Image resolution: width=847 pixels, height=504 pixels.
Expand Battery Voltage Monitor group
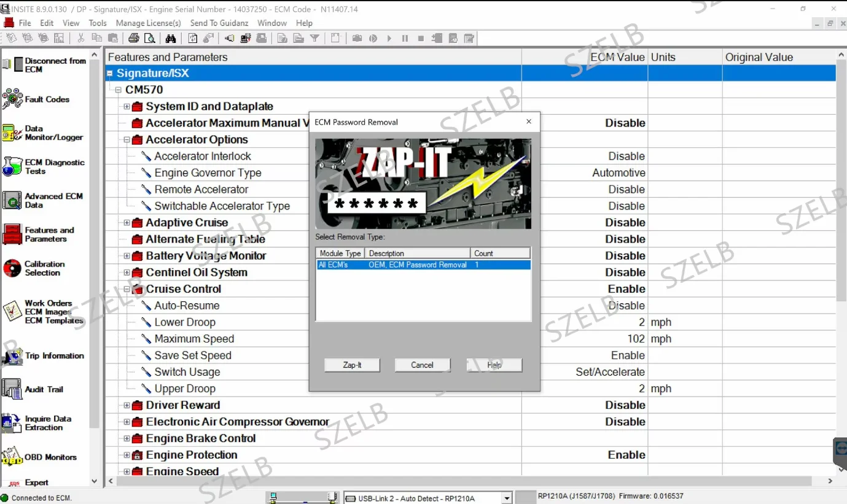coord(127,255)
